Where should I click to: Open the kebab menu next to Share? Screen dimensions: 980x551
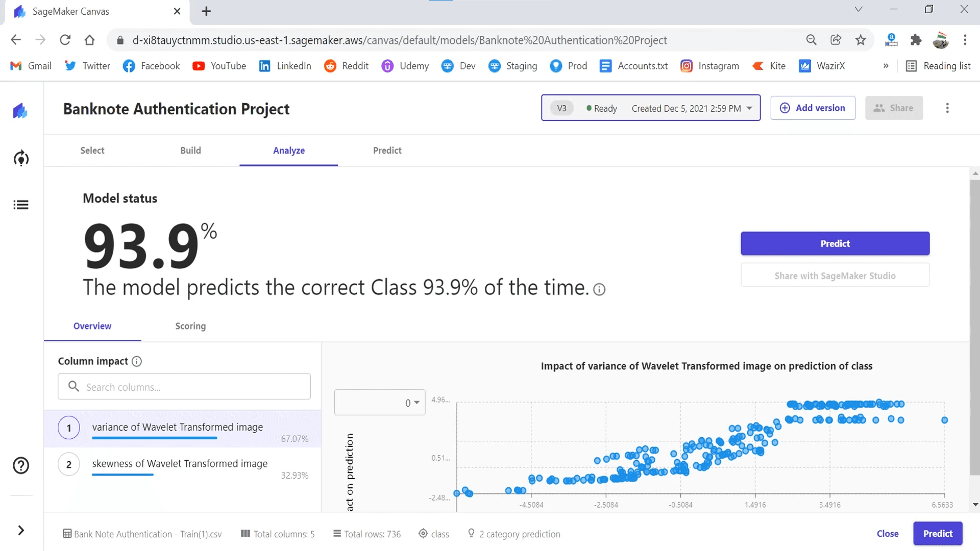click(x=947, y=108)
